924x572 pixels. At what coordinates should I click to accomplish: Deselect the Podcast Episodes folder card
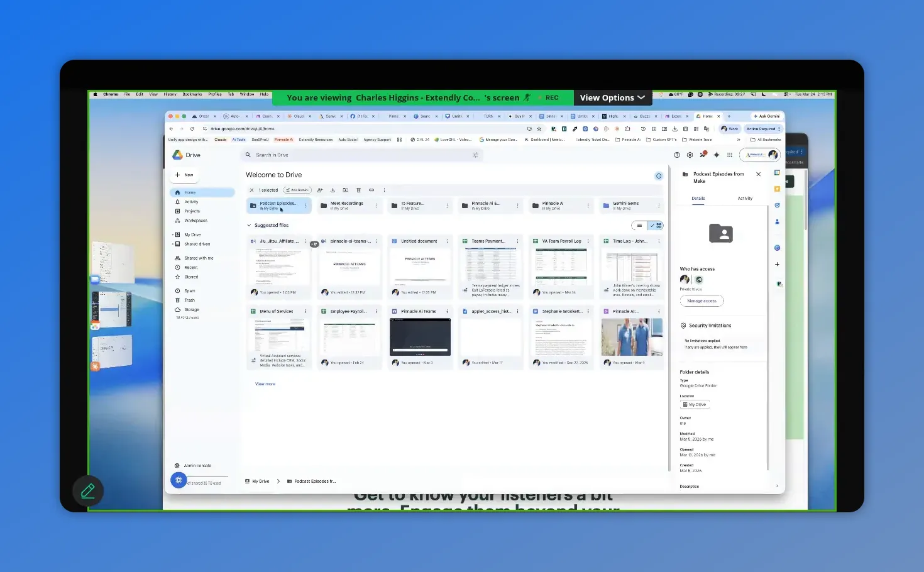coord(275,206)
